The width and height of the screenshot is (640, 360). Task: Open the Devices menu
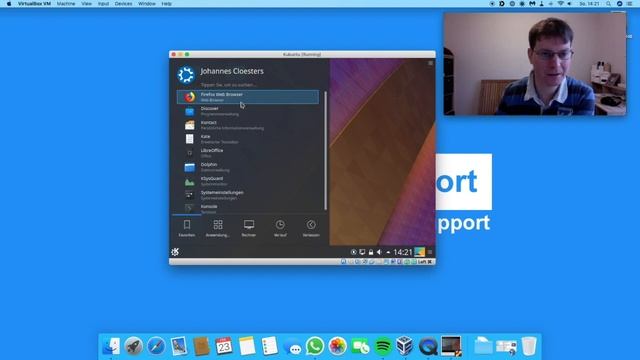(x=123, y=4)
